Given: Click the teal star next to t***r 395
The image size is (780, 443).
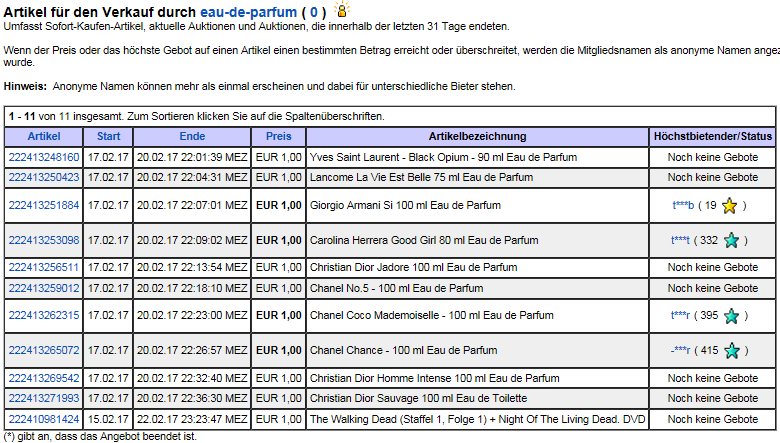Looking at the screenshot, I should click(x=731, y=316).
